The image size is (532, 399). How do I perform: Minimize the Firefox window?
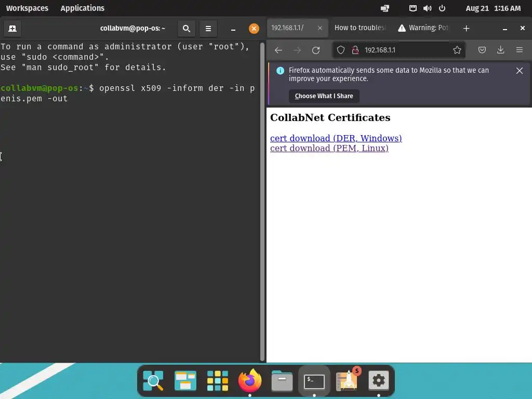click(x=505, y=29)
